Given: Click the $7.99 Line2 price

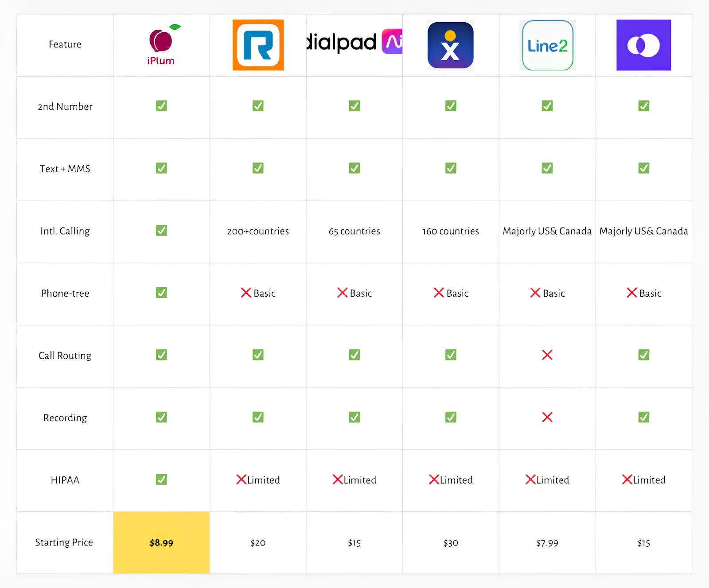Looking at the screenshot, I should (x=547, y=543).
